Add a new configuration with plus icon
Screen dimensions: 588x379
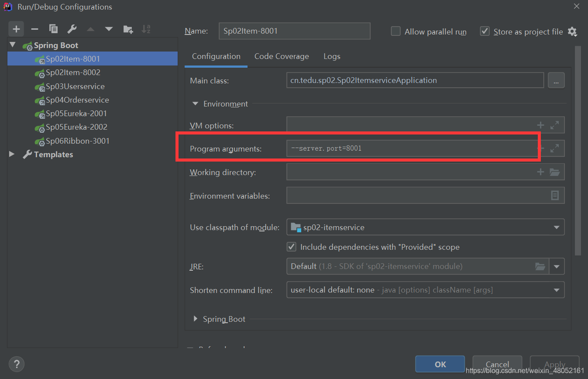point(16,29)
